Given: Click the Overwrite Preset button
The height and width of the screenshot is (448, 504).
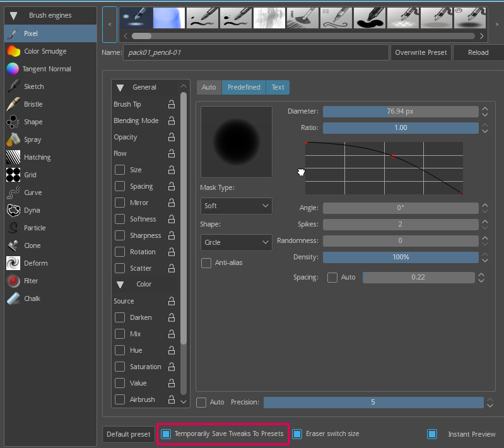Looking at the screenshot, I should (421, 52).
